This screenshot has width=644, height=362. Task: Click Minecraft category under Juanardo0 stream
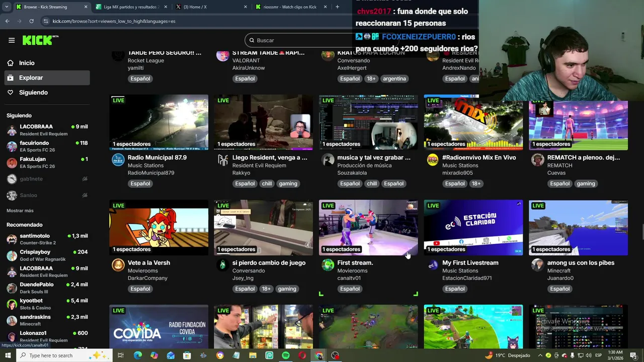(x=559, y=270)
